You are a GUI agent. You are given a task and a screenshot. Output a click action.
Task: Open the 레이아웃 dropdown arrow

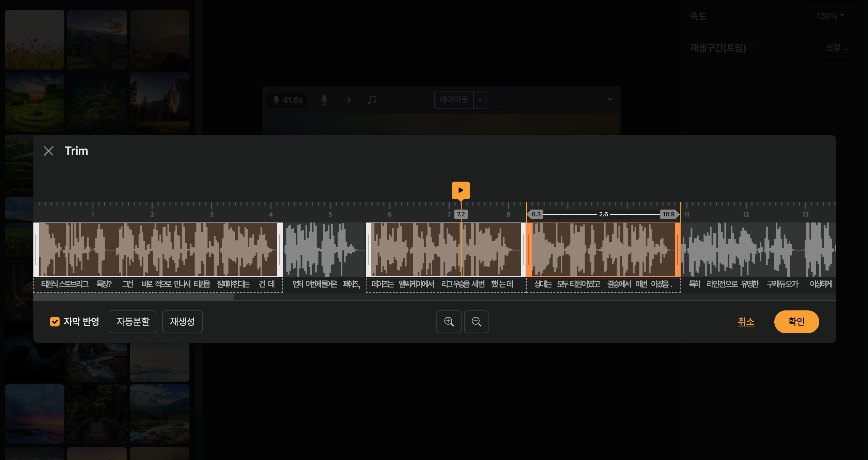pos(480,100)
